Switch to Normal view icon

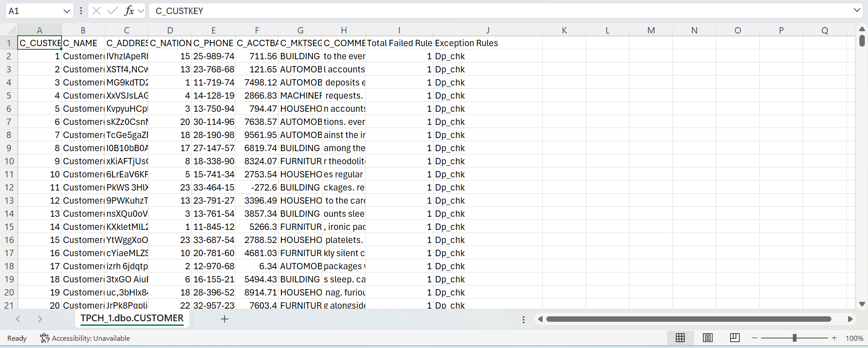pos(680,338)
